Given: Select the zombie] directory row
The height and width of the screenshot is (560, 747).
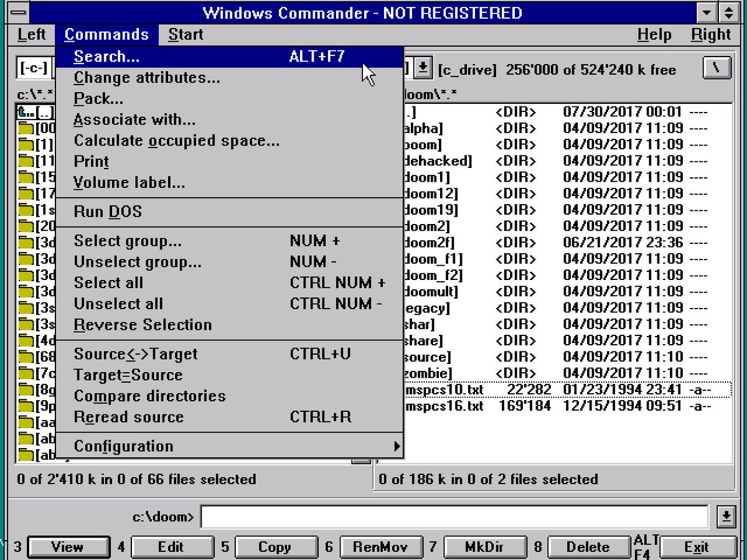Looking at the screenshot, I should (568, 373).
